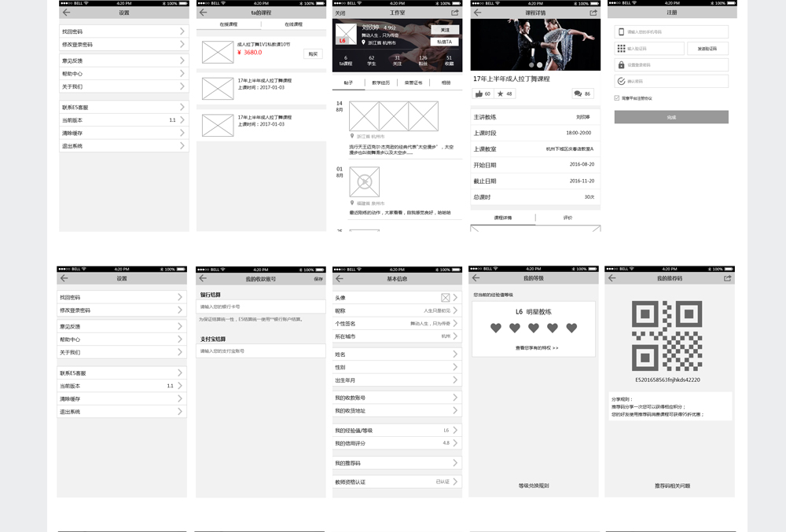This screenshot has width=786, height=532.
Task: Tap the location pin beside 福建省 泉州市
Action: 352,203
